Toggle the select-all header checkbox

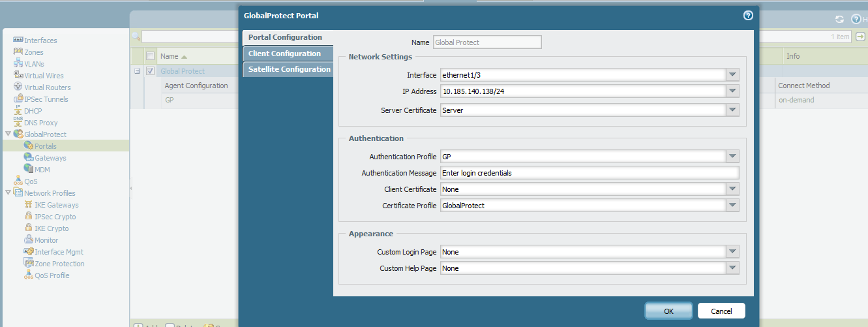(x=151, y=56)
